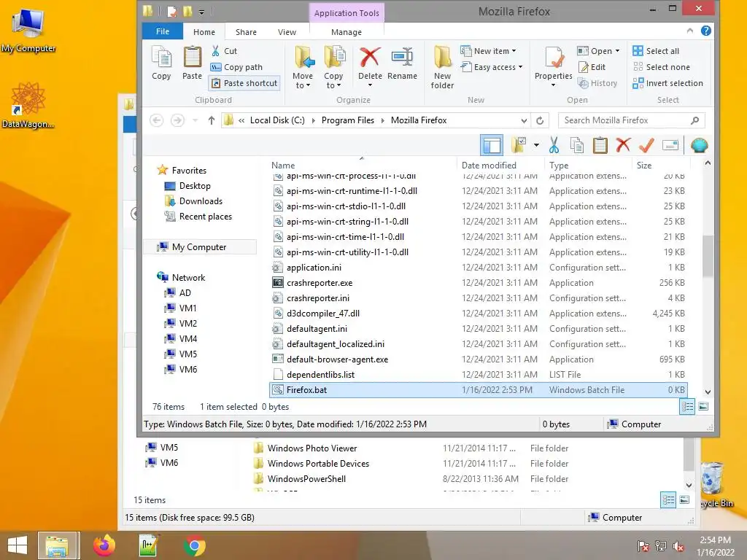Sort by the Date modified column header
Image resolution: width=747 pixels, height=560 pixels.
(489, 166)
